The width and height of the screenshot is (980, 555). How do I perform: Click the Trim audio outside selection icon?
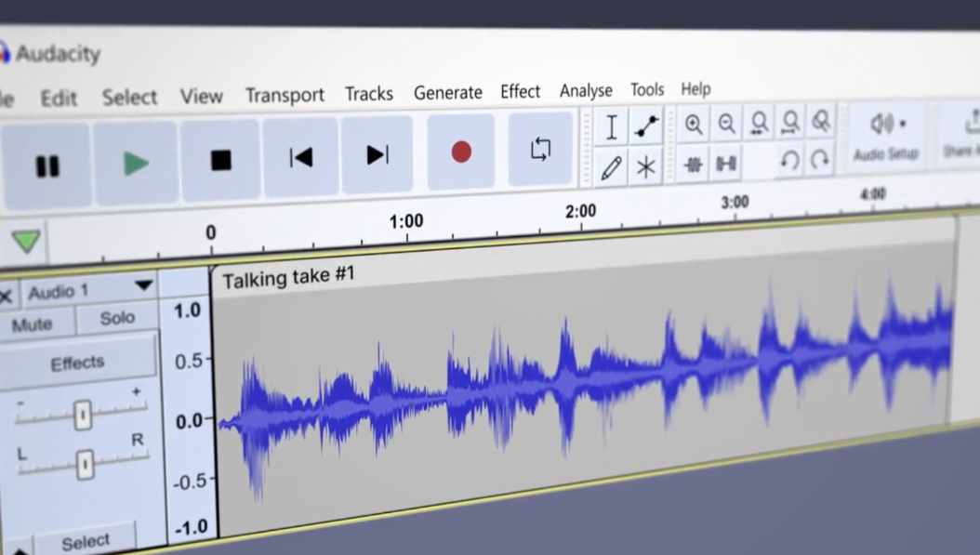[x=693, y=165]
